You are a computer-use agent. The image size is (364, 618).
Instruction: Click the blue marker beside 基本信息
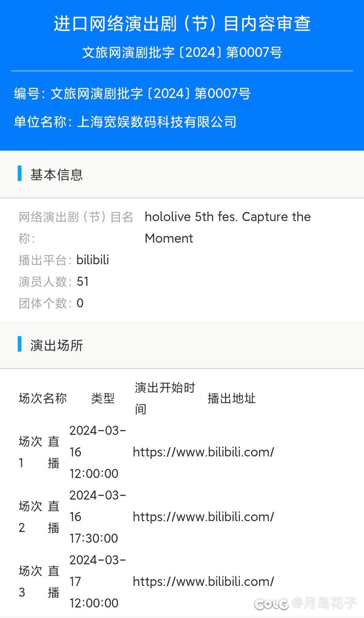(x=20, y=173)
